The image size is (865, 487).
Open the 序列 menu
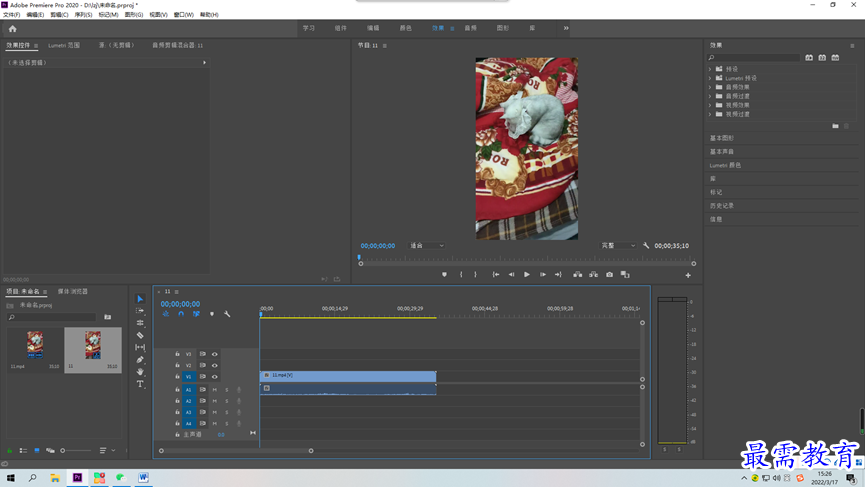[83, 15]
